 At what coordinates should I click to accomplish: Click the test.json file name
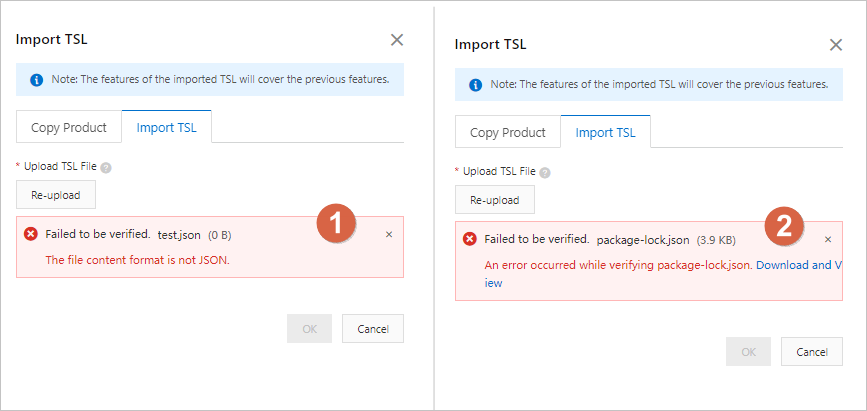click(180, 234)
